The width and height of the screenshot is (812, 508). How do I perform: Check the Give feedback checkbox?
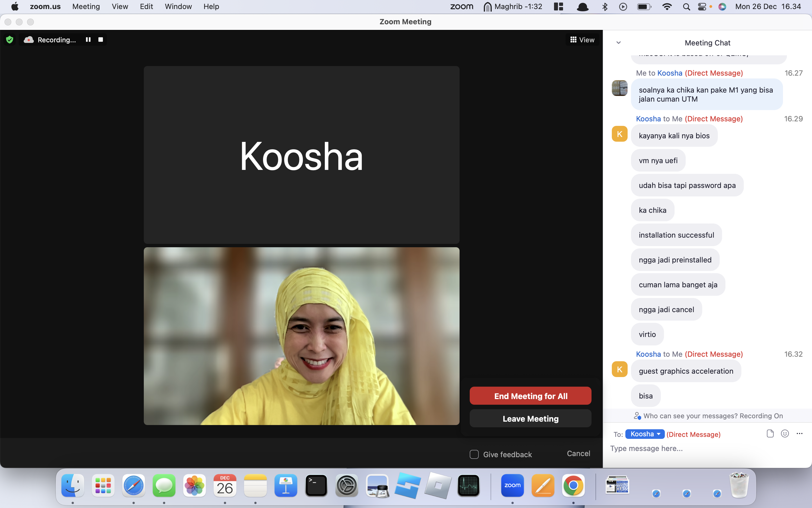point(474,454)
